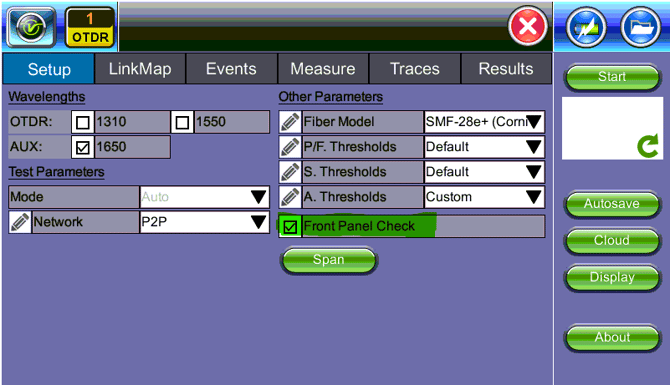This screenshot has height=385, width=670.
Task: Edit P/F. Thresholds using pencil icon
Action: point(290,147)
